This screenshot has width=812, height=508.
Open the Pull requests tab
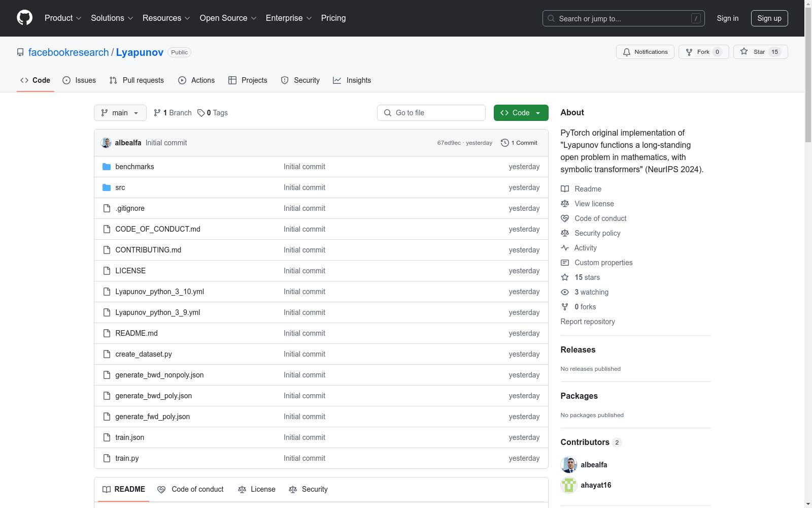[x=137, y=80]
